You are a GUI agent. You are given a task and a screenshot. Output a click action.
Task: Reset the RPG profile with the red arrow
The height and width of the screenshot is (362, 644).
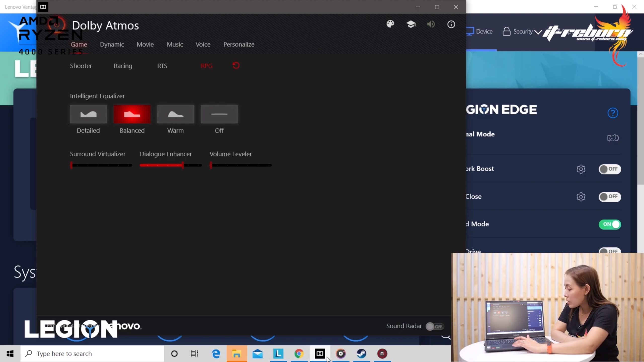click(x=236, y=66)
